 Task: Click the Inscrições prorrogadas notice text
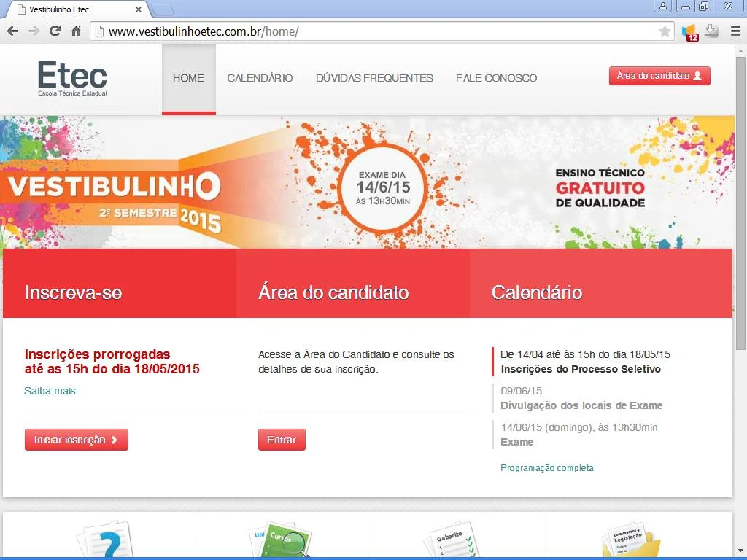point(112,362)
